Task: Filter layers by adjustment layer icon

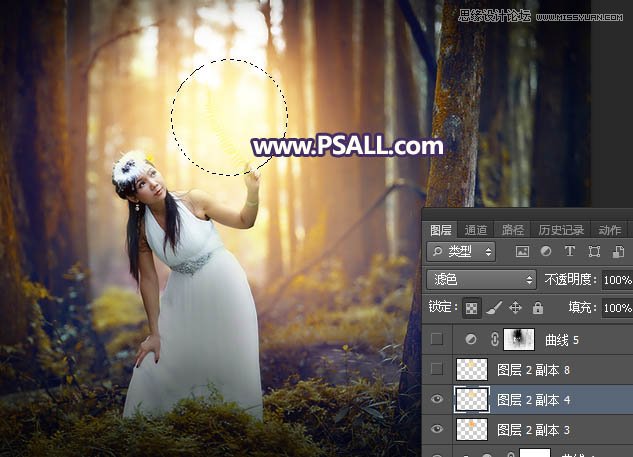Action: pos(546,252)
